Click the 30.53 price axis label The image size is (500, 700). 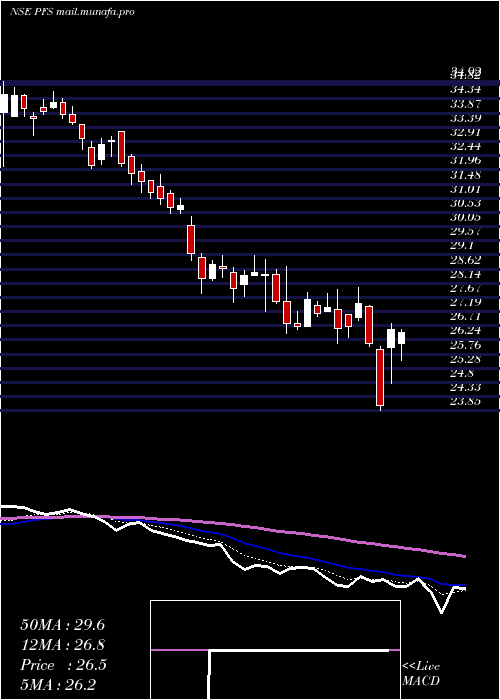pos(465,203)
